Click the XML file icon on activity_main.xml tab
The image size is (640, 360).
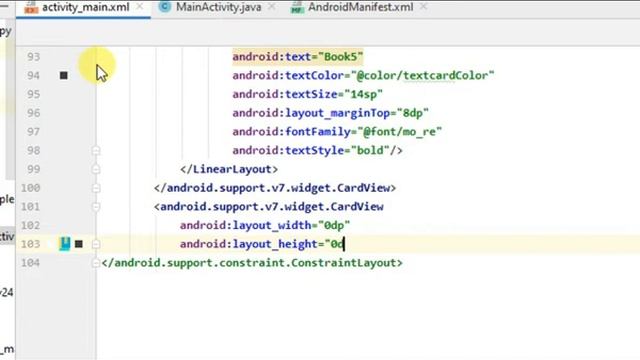tap(31, 7)
